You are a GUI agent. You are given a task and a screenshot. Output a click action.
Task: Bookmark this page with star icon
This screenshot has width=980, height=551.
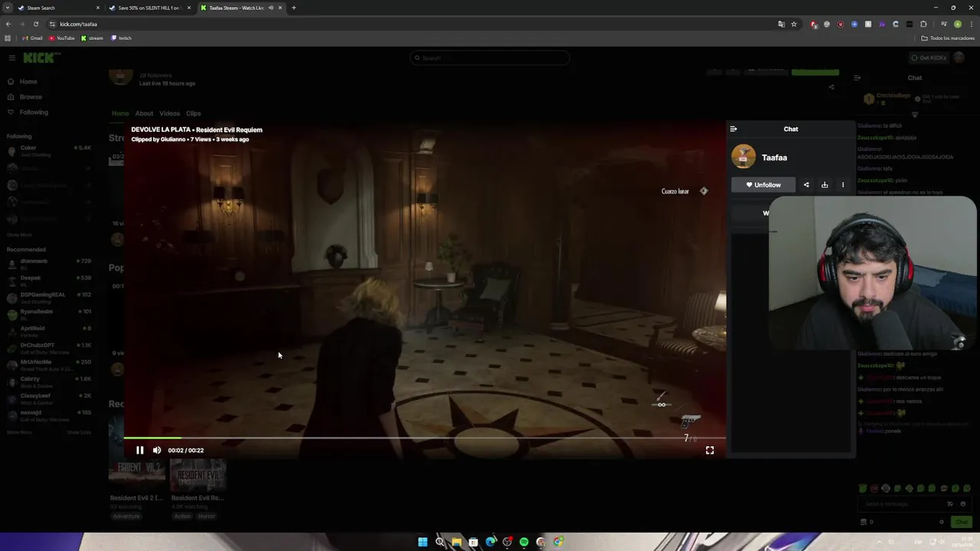[794, 24]
